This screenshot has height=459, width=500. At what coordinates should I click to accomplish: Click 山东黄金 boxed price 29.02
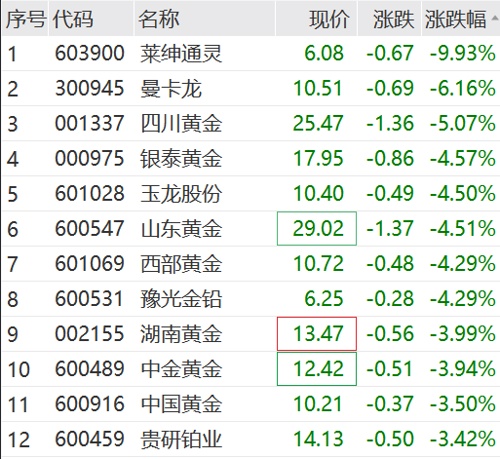[317, 229]
